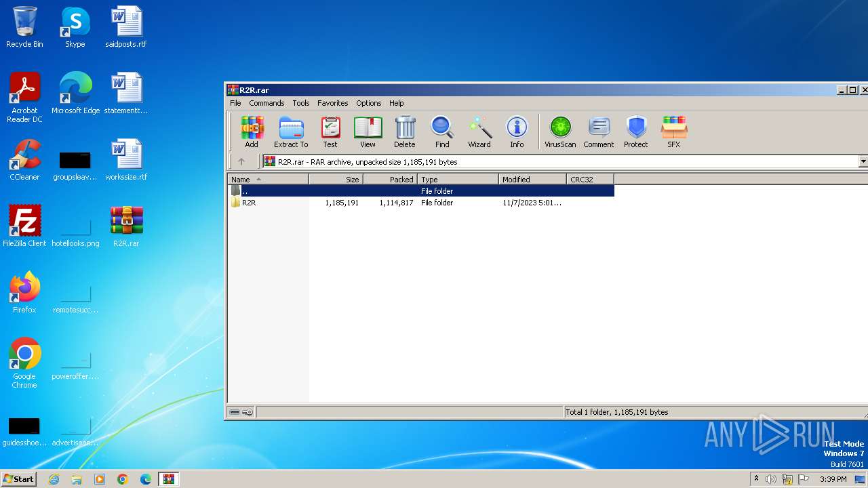
Task: Click the 1,114,817 packed size value
Action: point(396,203)
